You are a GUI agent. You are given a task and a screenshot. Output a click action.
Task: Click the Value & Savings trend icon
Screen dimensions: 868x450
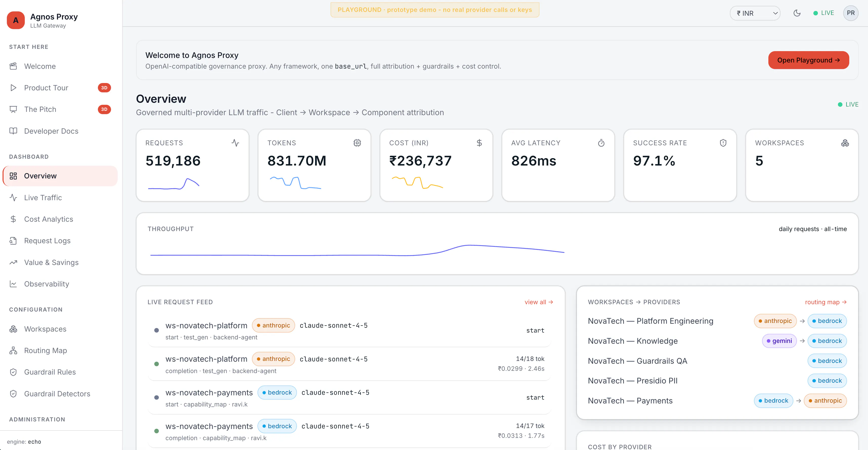13,262
